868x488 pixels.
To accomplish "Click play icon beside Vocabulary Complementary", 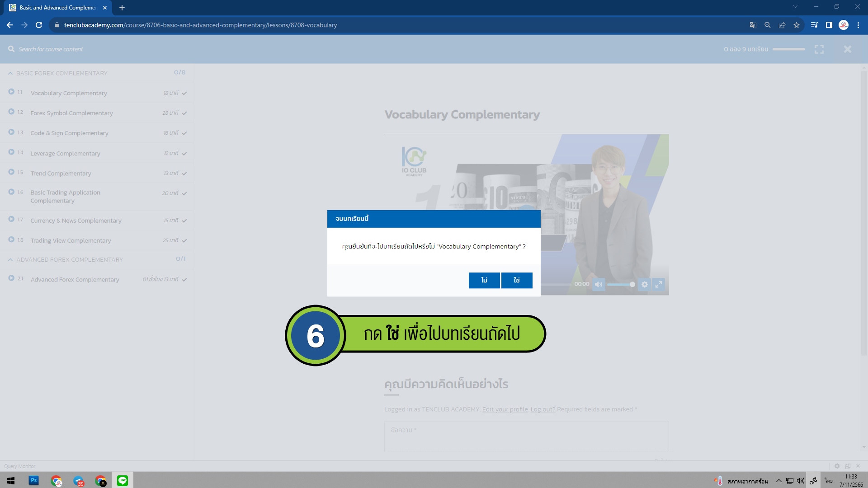I will (11, 92).
